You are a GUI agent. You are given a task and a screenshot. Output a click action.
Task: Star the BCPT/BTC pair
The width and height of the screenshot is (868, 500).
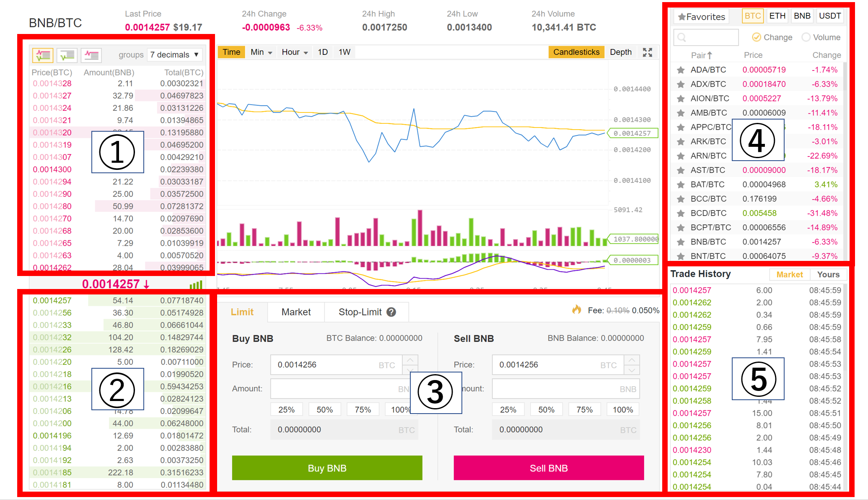click(681, 228)
